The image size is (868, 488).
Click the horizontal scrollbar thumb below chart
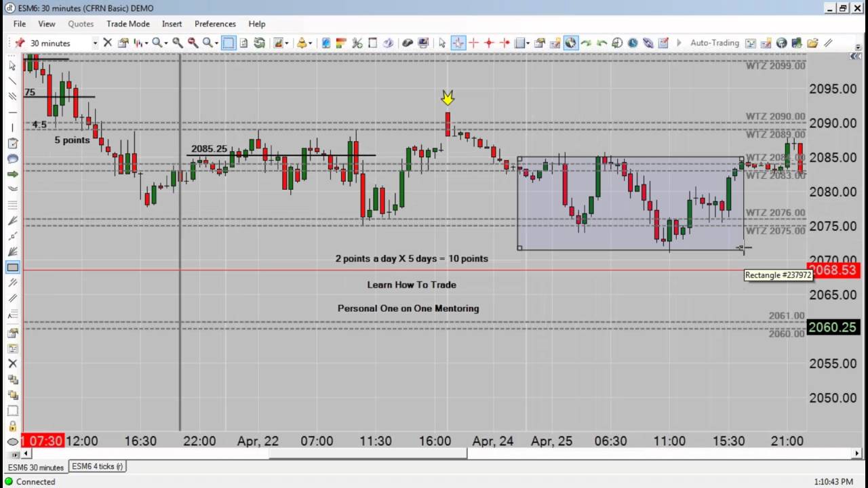pyautogui.click(x=368, y=453)
